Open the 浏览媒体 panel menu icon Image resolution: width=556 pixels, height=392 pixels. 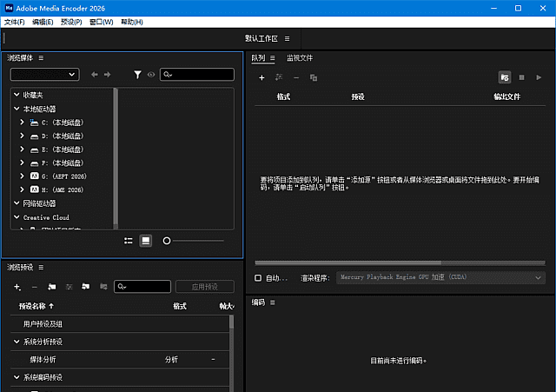[41, 58]
